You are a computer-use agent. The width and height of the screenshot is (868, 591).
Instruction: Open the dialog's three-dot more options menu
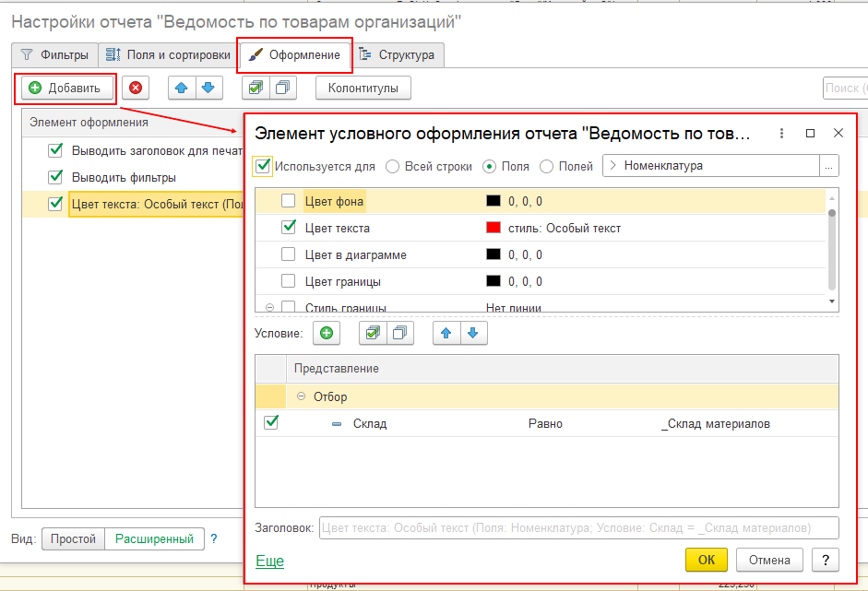coord(781,133)
